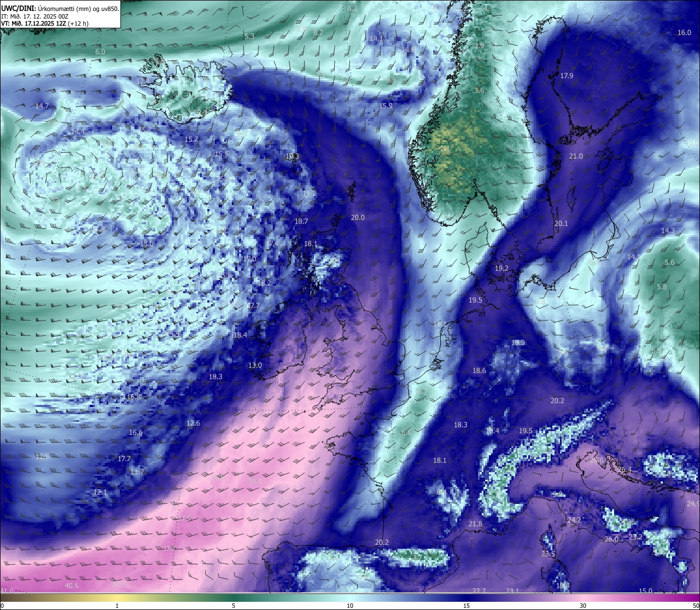Image resolution: width=700 pixels, height=610 pixels.
Task: Click the 18.2 value on the map
Action: click(265, 283)
